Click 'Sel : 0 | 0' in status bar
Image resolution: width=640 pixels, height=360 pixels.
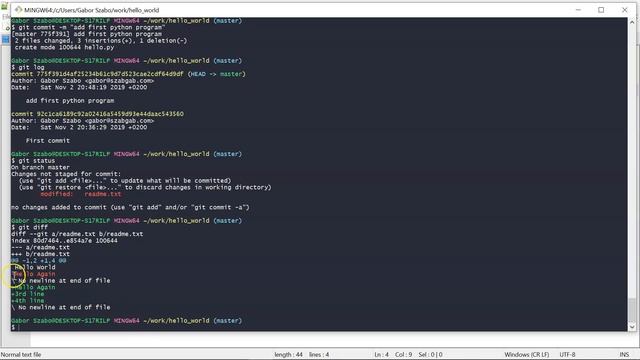[x=430, y=355]
